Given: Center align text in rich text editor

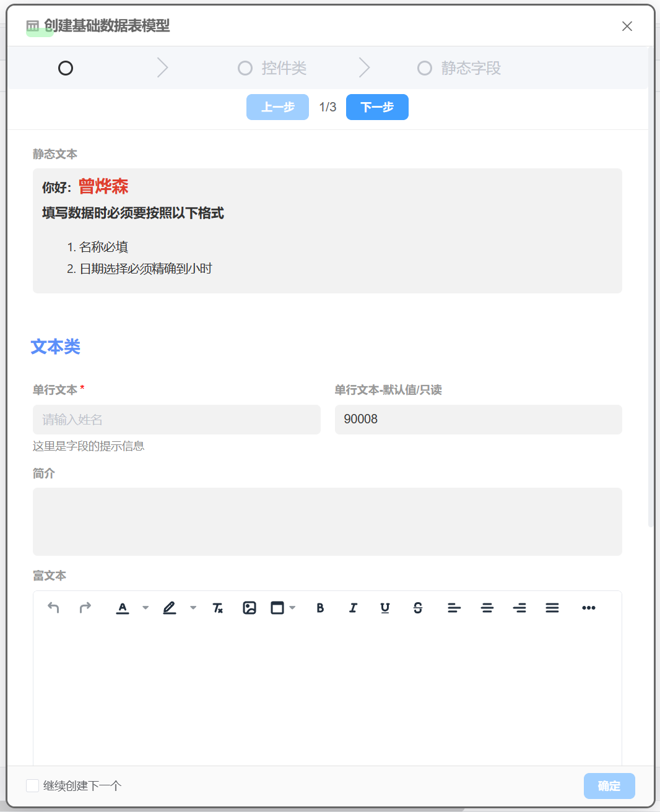Looking at the screenshot, I should (487, 608).
